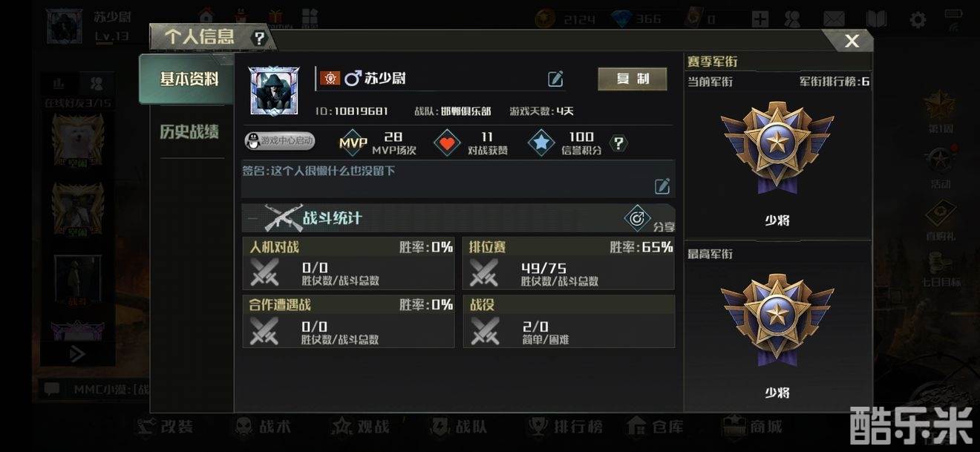
Task: Click the heart 对战获赞 icon
Action: coord(447,143)
